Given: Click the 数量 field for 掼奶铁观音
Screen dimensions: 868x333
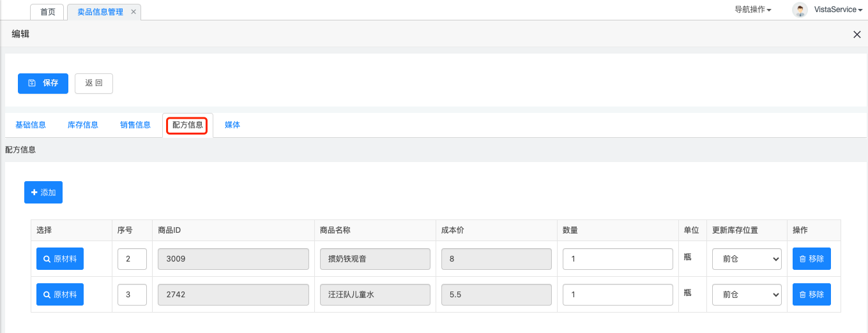Looking at the screenshot, I should point(618,259).
